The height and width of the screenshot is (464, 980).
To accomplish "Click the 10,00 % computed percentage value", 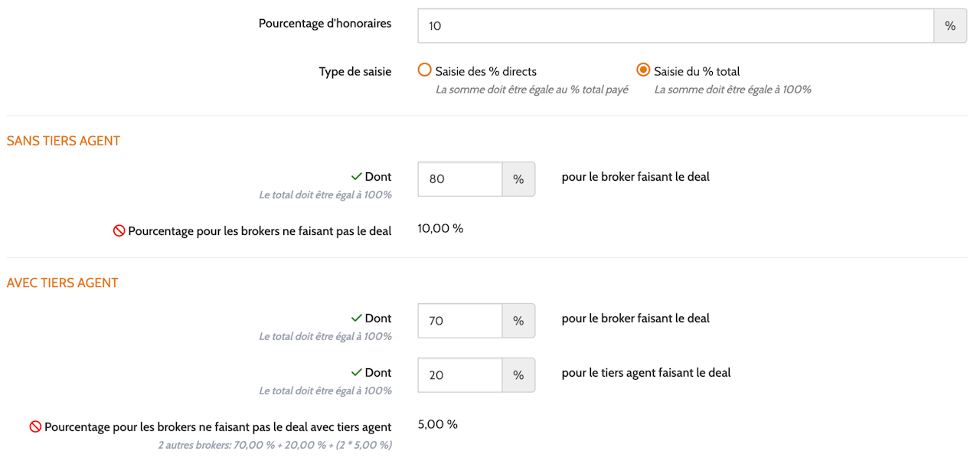I will coord(440,228).
